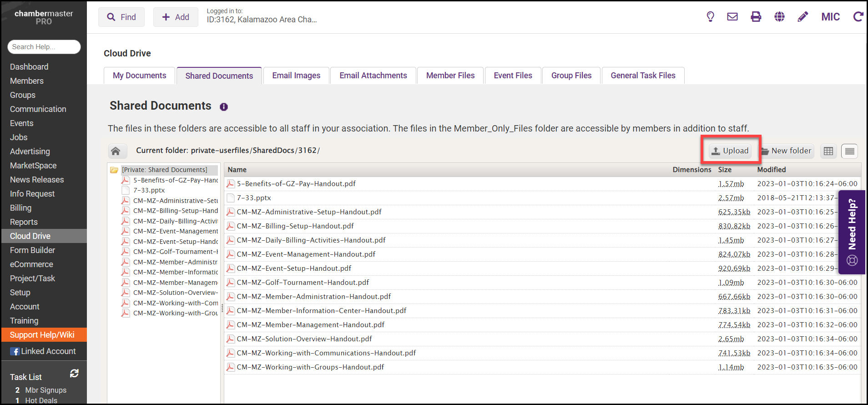Click the globe icon in header
The width and height of the screenshot is (868, 405).
(780, 17)
